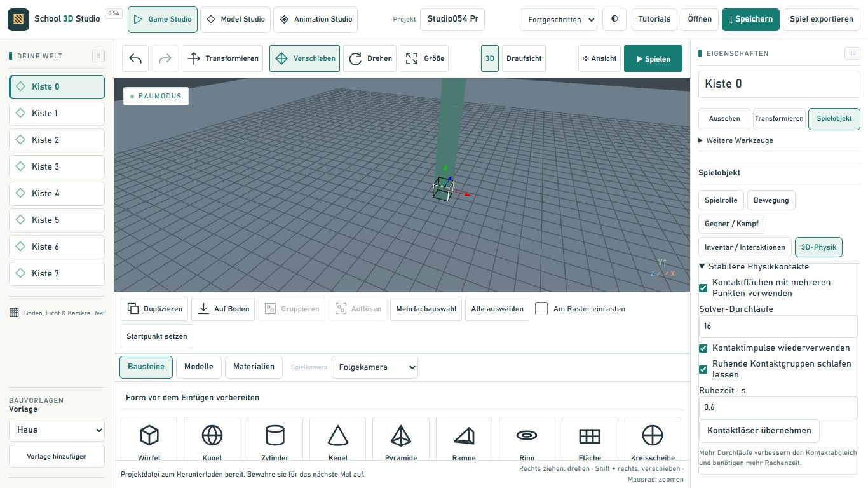Insert the Fläche plane shape
This screenshot has height=488, width=868.
click(590, 438)
